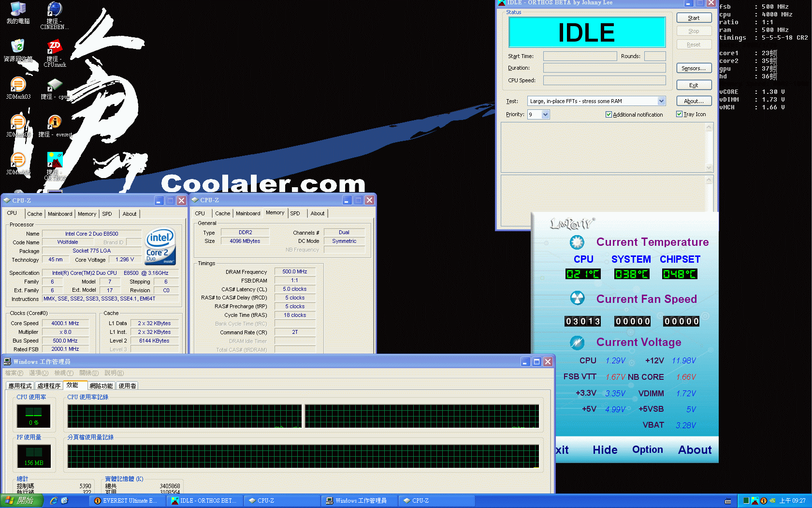Click the CPU Speed field in ORTHOS

(604, 80)
